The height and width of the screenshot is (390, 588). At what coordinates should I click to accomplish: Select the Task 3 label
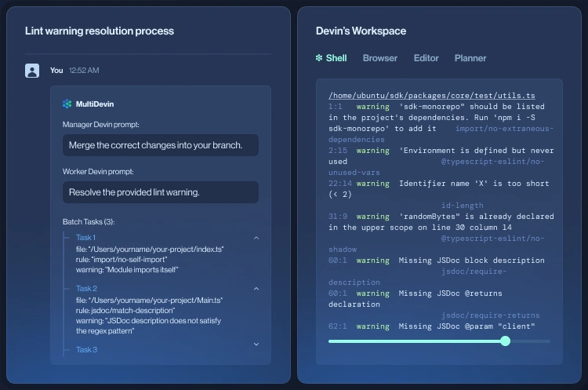(x=86, y=349)
